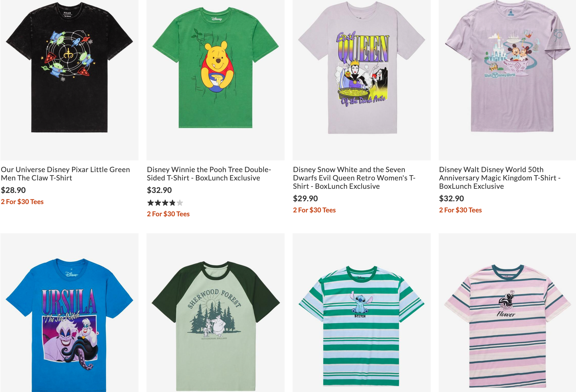Click the $28.90 price of Claw shirt
Screen dimensions: 576x392
tap(13, 190)
